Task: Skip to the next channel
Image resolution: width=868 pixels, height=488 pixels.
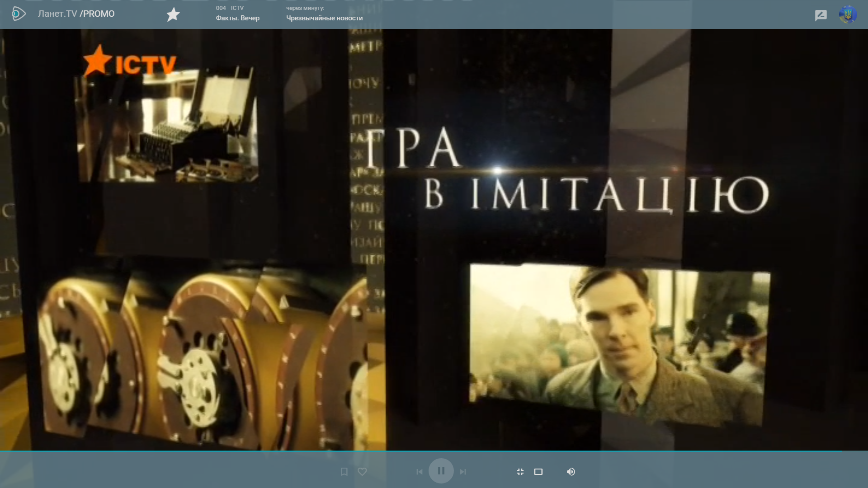Action: pos(462,472)
